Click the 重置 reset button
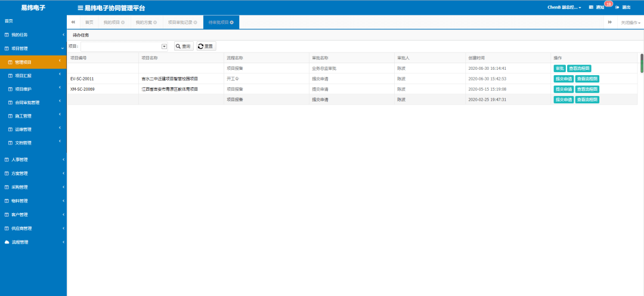The width and height of the screenshot is (644, 296). pyautogui.click(x=206, y=46)
